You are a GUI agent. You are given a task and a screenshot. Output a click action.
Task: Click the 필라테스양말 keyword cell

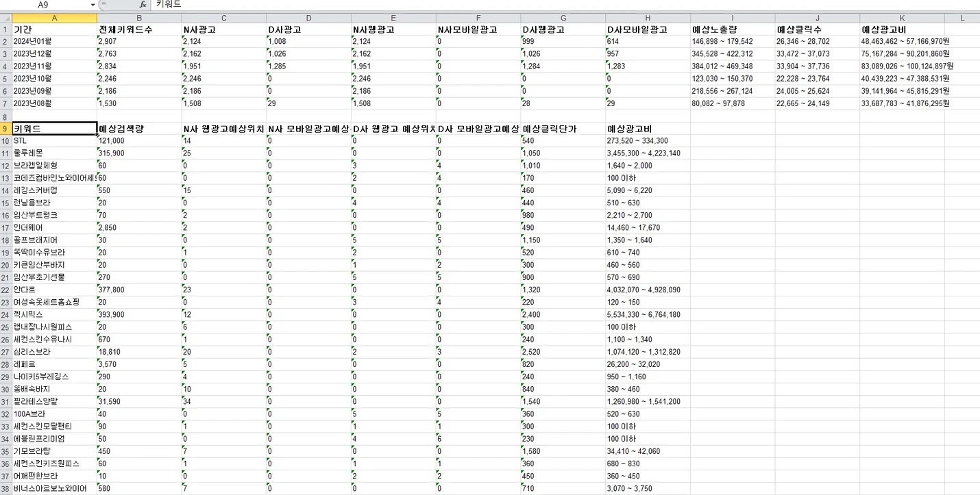click(x=54, y=401)
